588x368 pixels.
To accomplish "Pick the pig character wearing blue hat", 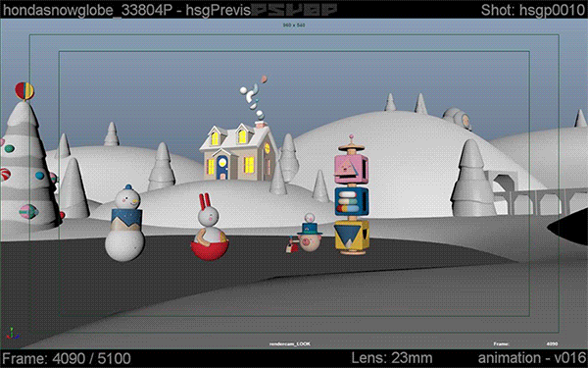I will 310,233.
